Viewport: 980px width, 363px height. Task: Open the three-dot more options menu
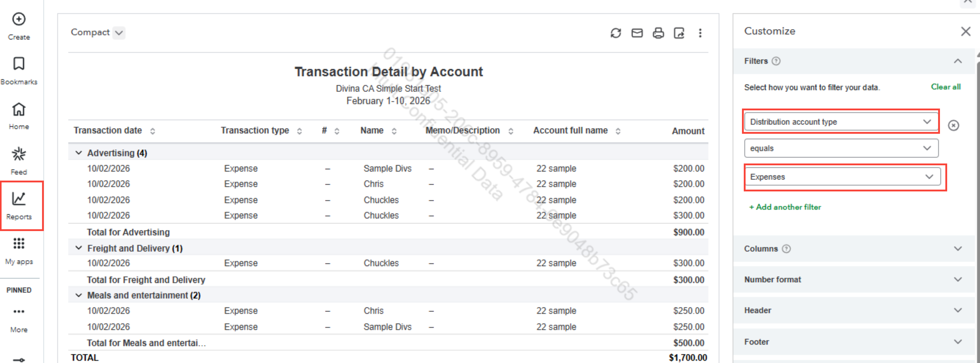pyautogui.click(x=700, y=33)
